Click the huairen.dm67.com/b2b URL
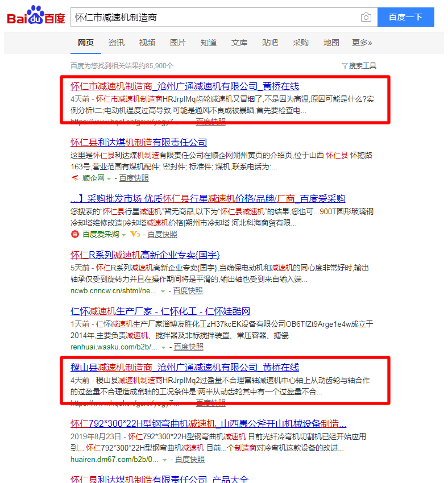The height and width of the screenshot is (483, 448). pos(114,459)
